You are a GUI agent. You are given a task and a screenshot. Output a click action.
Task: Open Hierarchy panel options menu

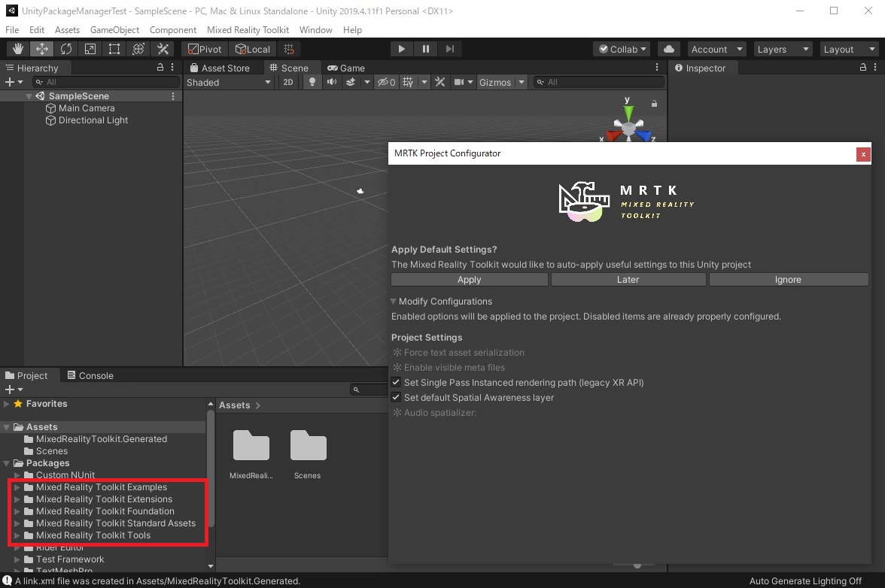pos(173,67)
